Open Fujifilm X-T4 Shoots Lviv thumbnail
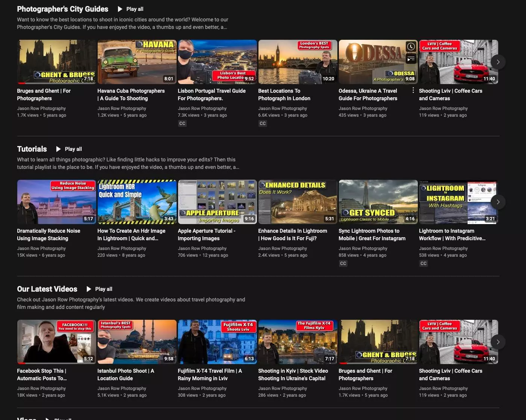 (x=217, y=342)
